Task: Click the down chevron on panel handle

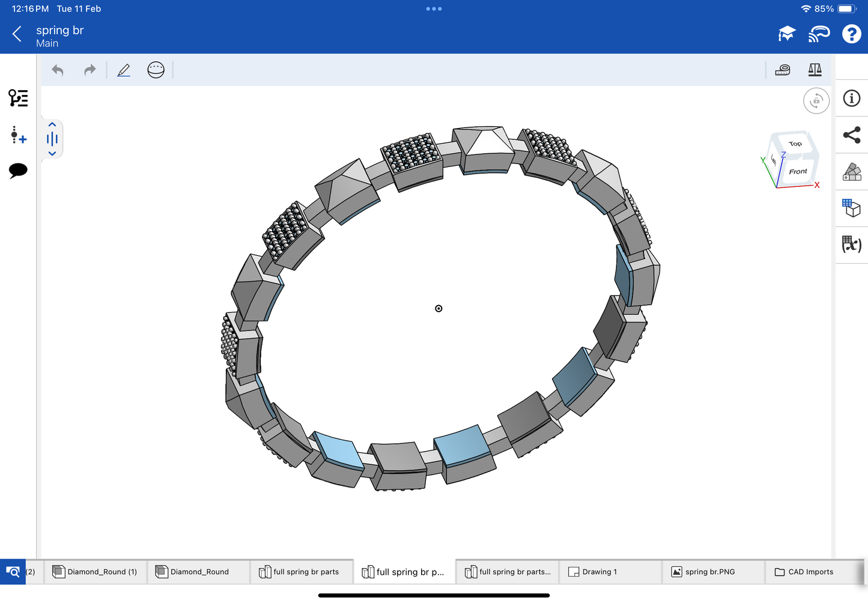Action: [x=52, y=154]
